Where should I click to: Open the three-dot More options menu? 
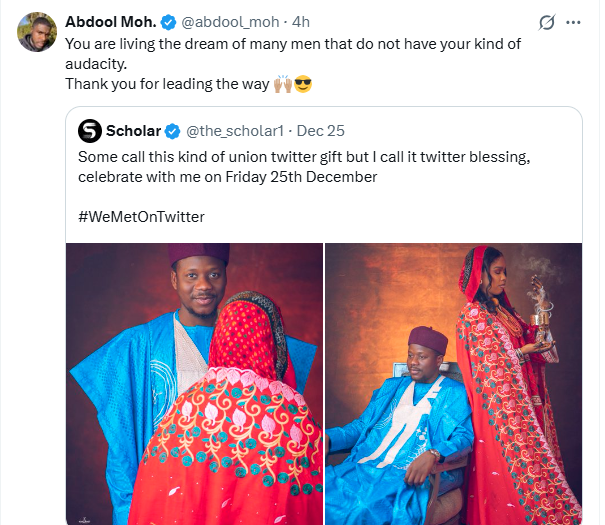click(573, 22)
